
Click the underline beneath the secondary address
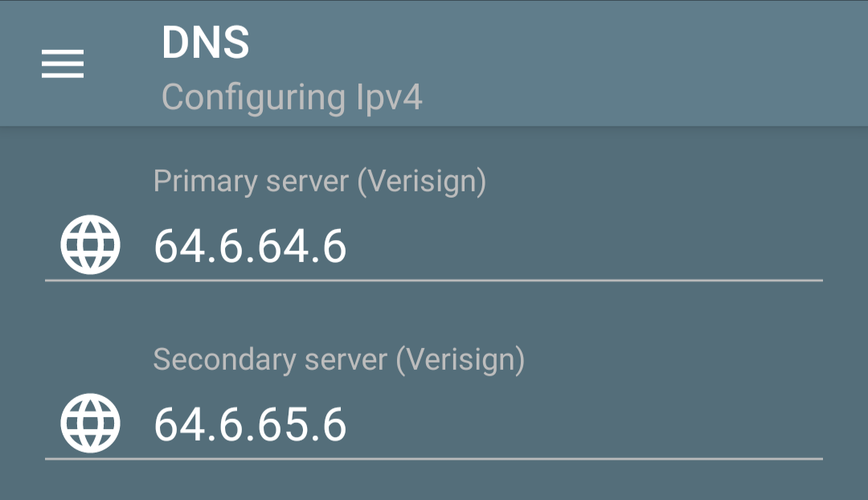point(434,459)
